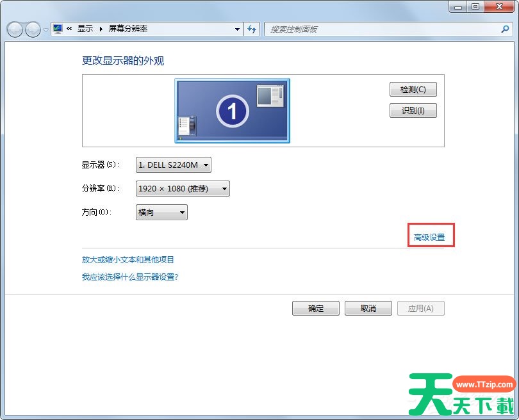Click the Forward navigation arrow

pos(33,29)
